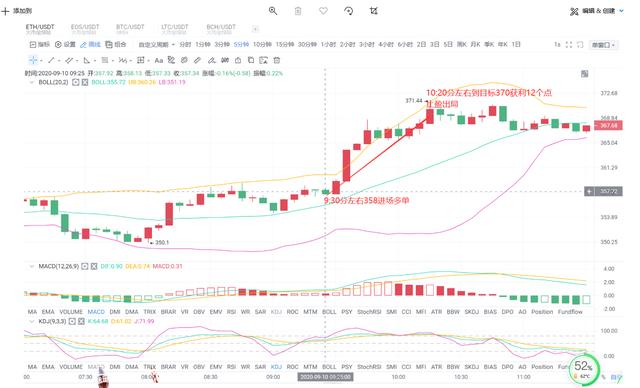640x388 pixels.
Task: Click the 367.68 current price label
Action: [x=609, y=125]
